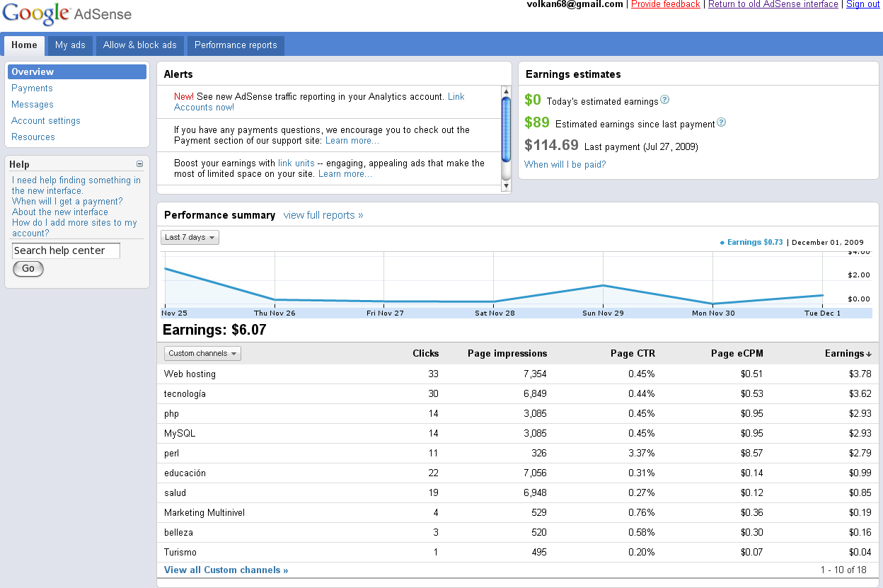Open the Custom channels dropdown

202,353
